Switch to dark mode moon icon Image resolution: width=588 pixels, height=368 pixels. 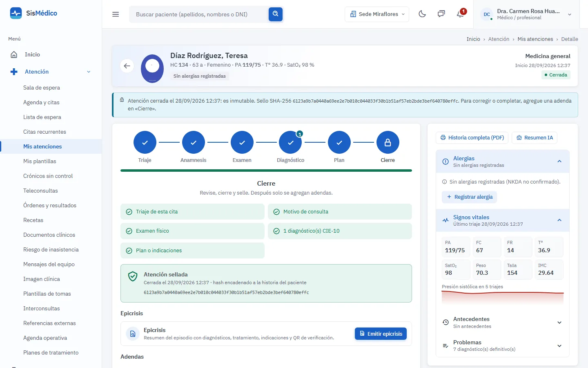[x=422, y=14]
